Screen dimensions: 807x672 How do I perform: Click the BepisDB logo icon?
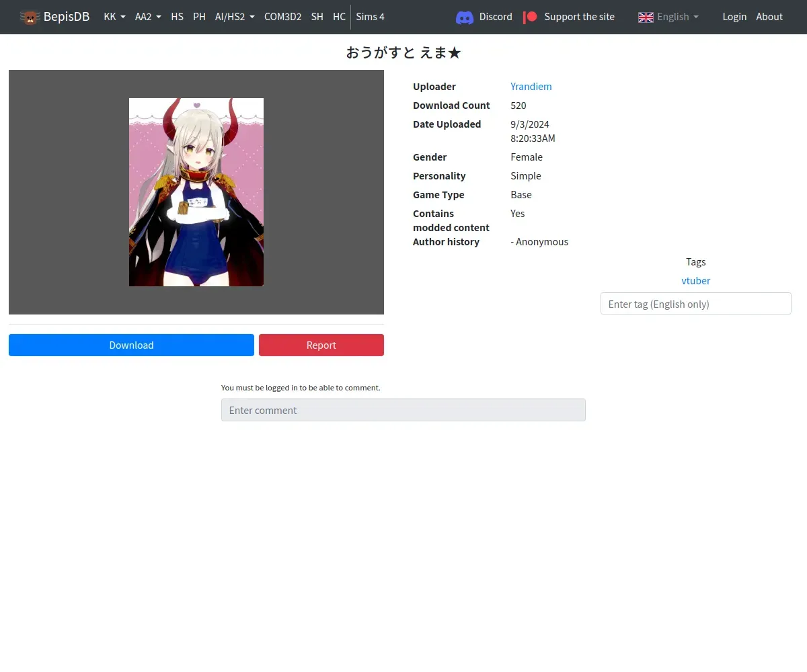tap(30, 17)
